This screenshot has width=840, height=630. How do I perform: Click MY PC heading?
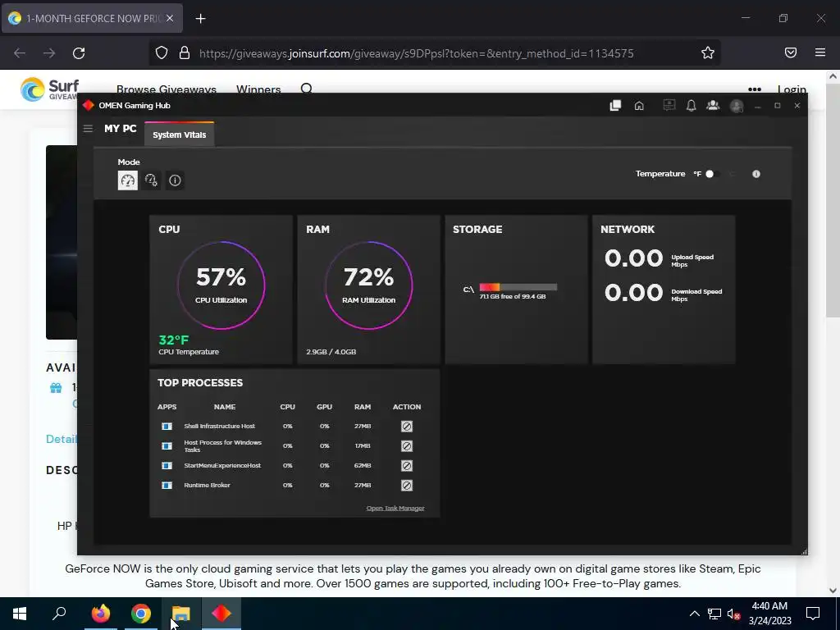coord(121,129)
